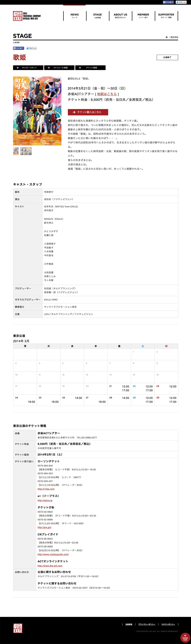191x644 pixels.
Task: Click the 日 column header in calendar
Action: point(166,346)
